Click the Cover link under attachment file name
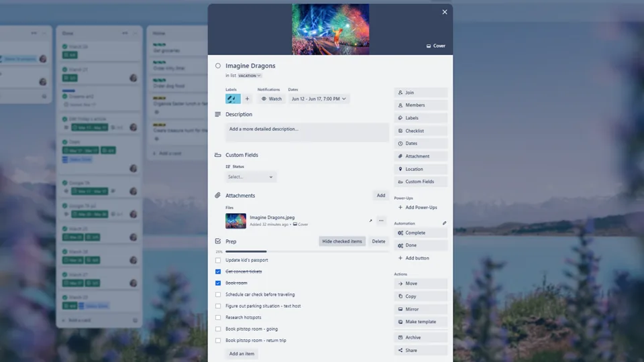The image size is (644, 362). [x=301, y=225]
